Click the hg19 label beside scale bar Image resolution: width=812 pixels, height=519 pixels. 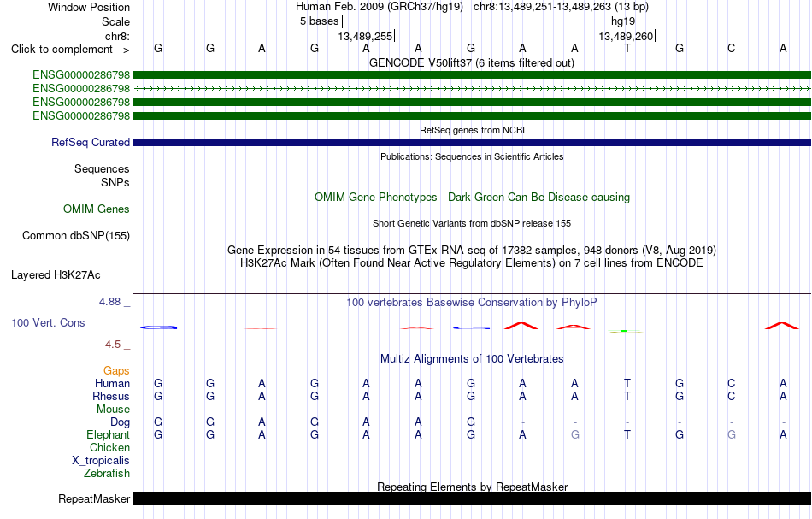click(623, 21)
